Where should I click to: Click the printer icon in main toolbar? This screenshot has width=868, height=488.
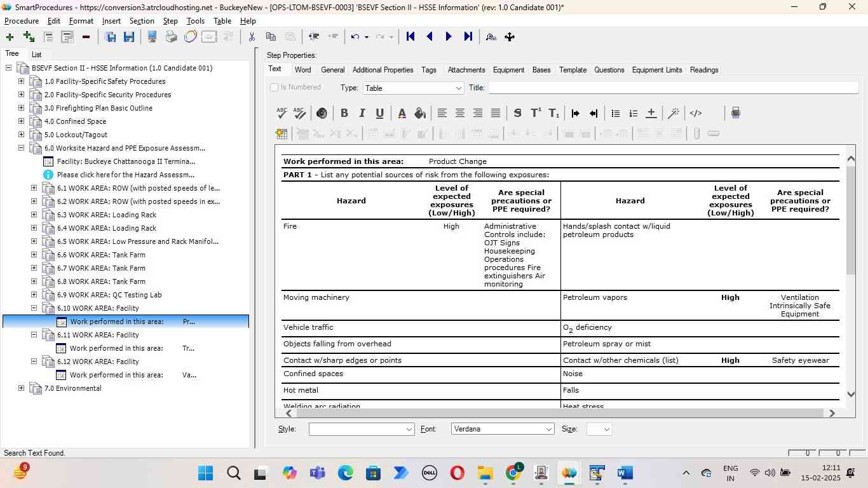coord(171,37)
